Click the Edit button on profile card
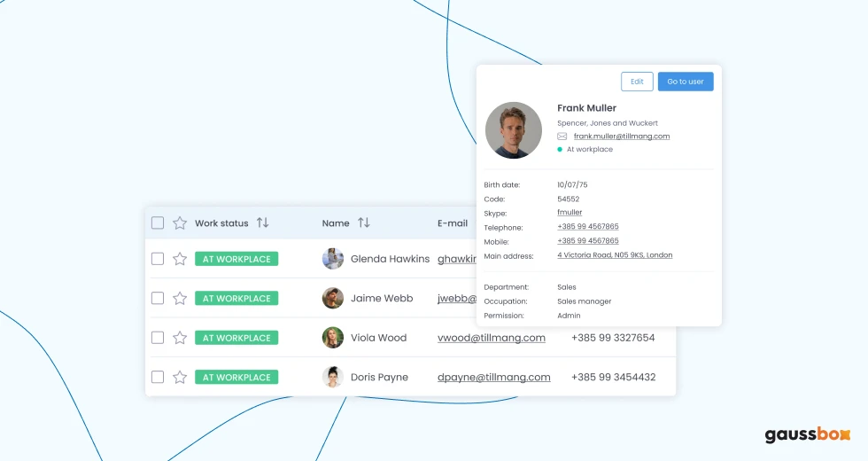 point(637,82)
